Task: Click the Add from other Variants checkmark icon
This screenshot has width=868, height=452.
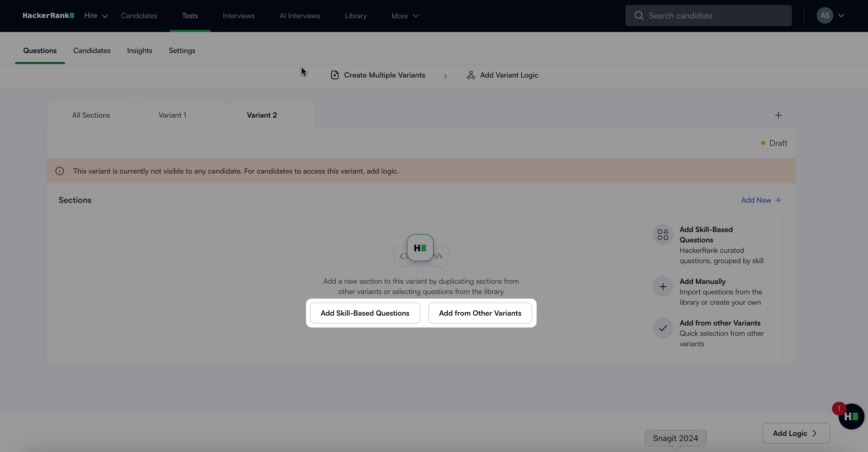Action: tap(663, 328)
